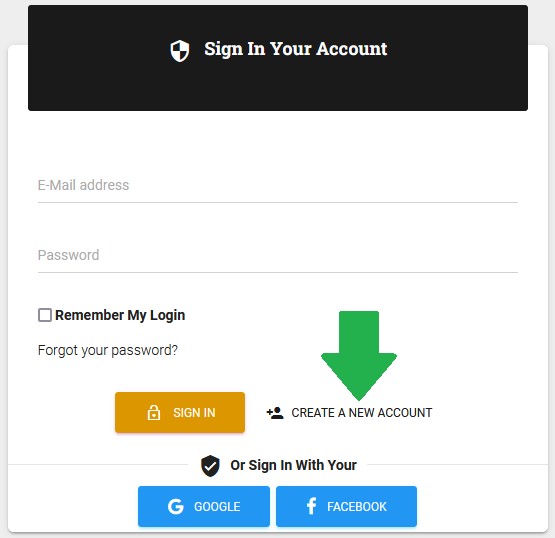This screenshot has width=555, height=538.
Task: Select CREATE A NEW ACCOUNT text
Action: 362,413
